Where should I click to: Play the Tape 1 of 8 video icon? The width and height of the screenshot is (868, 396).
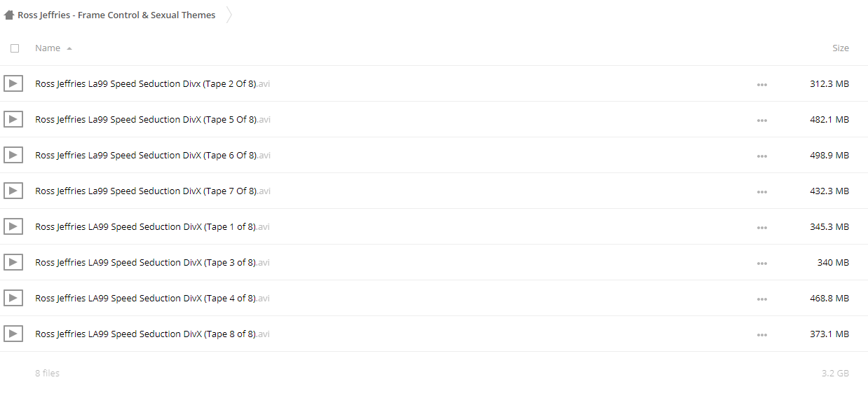pos(13,226)
